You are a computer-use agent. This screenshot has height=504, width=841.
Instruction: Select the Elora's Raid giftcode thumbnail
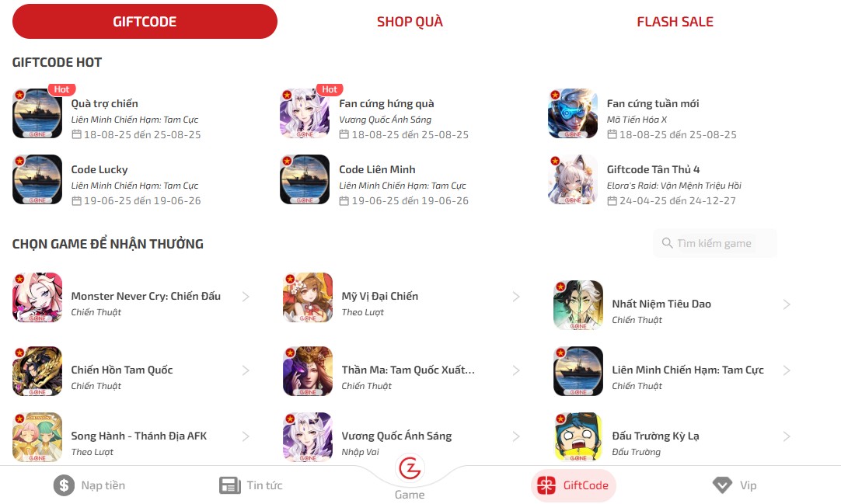[573, 179]
